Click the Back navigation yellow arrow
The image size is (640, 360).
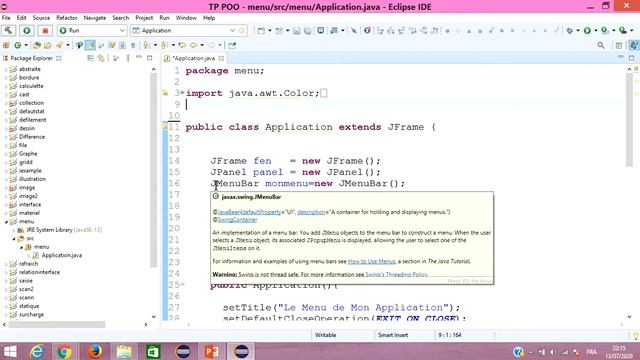click(x=193, y=45)
